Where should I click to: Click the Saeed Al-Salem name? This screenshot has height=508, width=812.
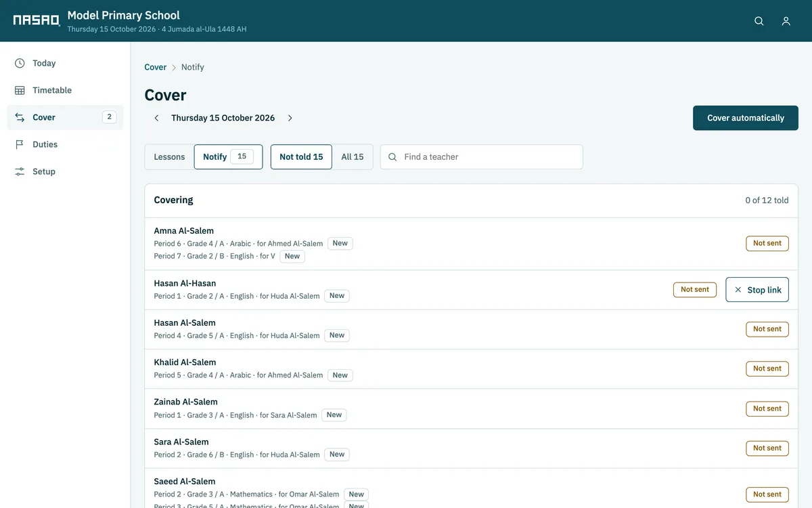click(184, 482)
